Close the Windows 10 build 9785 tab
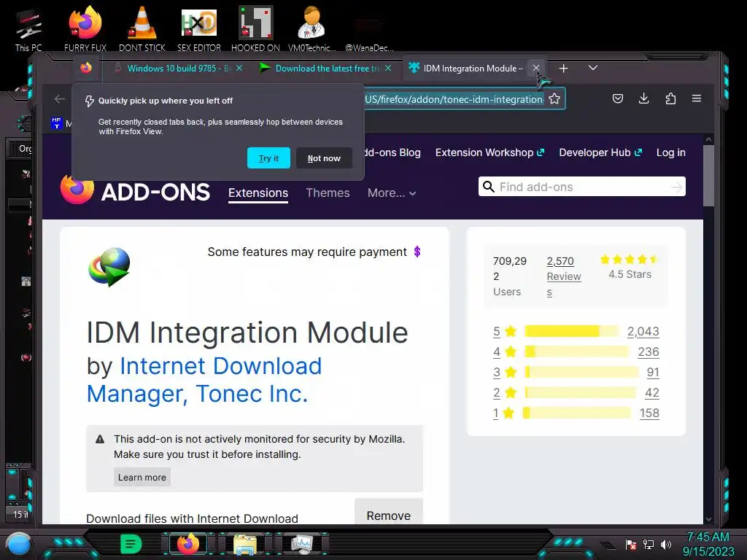This screenshot has height=560, width=747. pyautogui.click(x=239, y=68)
